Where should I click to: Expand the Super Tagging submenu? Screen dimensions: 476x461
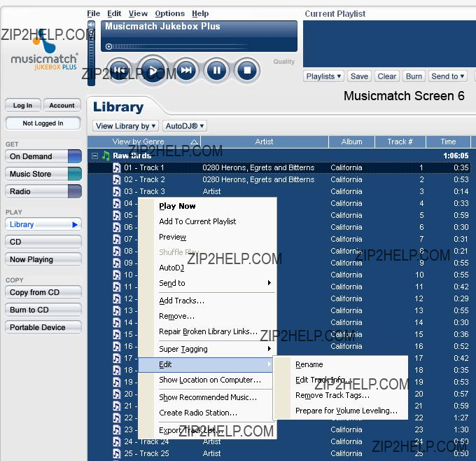269,349
